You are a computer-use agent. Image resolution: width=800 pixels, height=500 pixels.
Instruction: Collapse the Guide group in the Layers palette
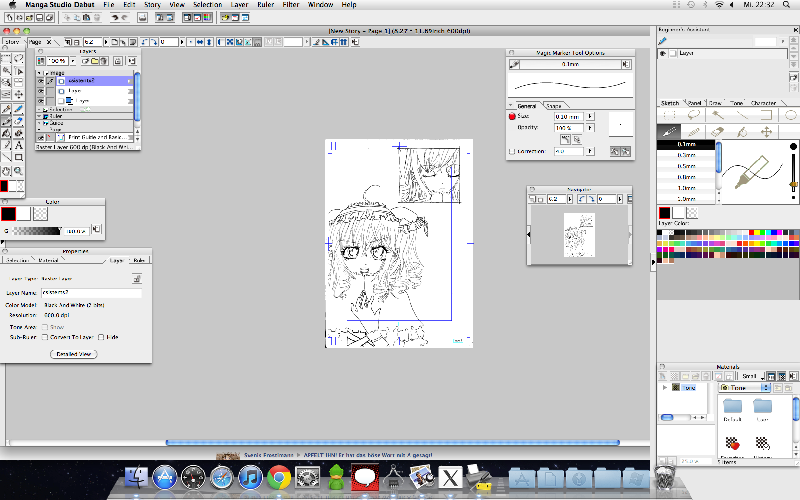click(x=39, y=123)
